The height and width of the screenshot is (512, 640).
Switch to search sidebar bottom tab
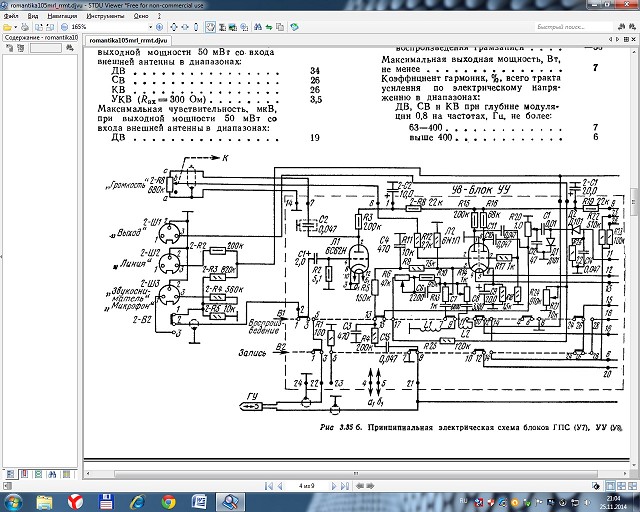pos(52,474)
